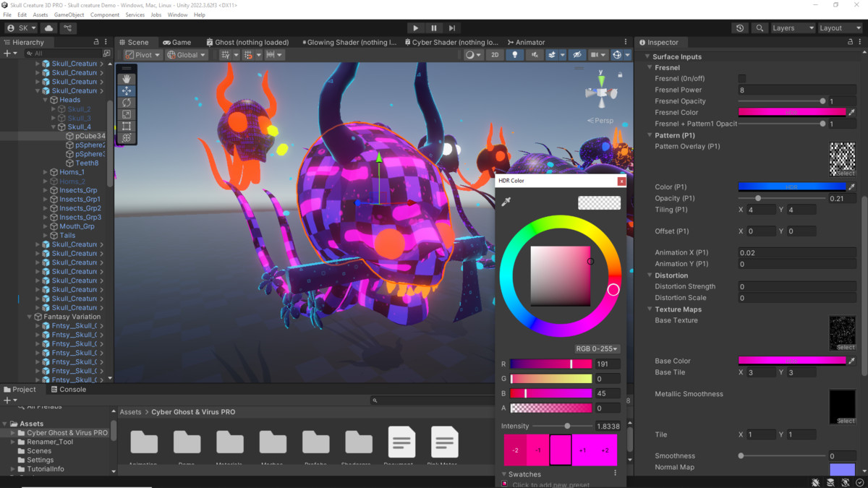
Task: Select the Hand view tool
Action: point(127,79)
